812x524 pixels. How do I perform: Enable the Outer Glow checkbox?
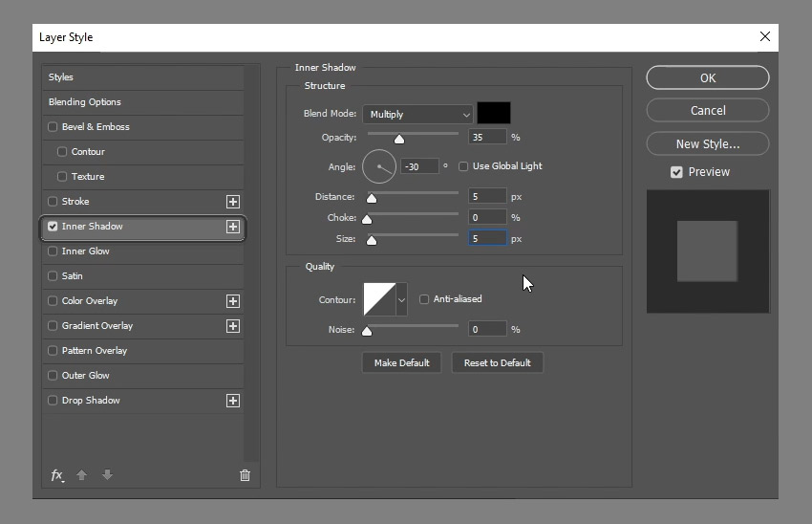click(53, 376)
